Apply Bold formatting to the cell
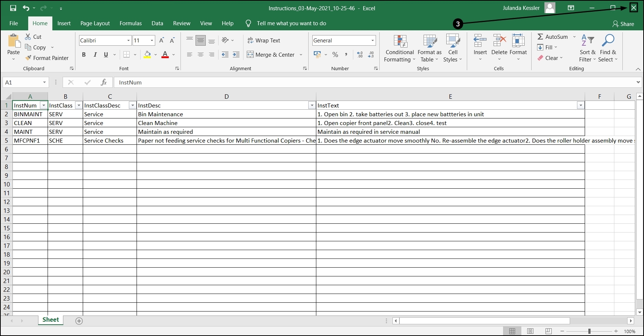 click(x=84, y=55)
